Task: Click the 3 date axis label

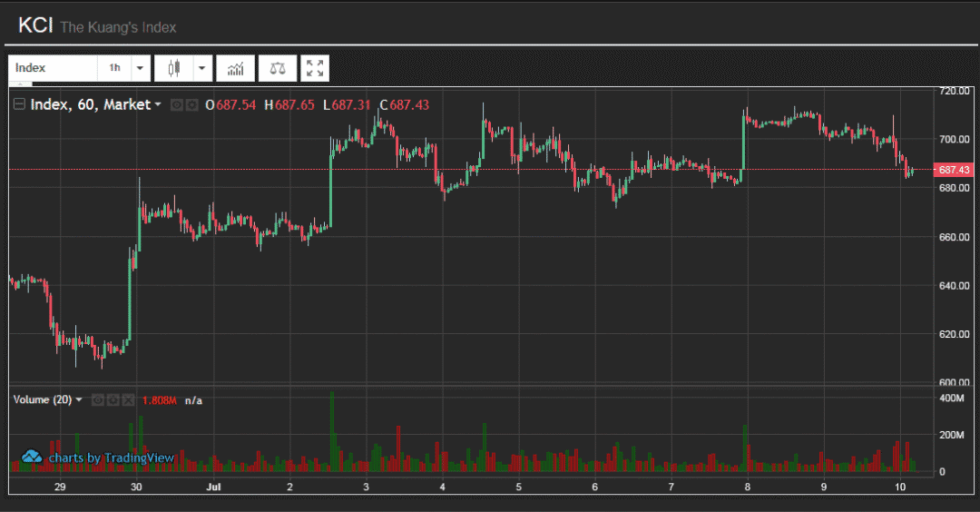Action: (x=367, y=487)
